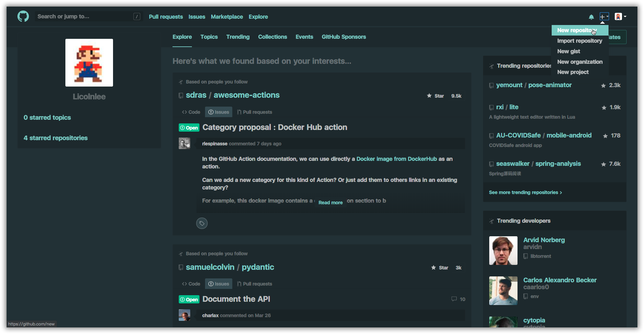Image resolution: width=644 pixels, height=334 pixels.
Task: Open the samuelcolvin owner link
Action: tap(210, 267)
